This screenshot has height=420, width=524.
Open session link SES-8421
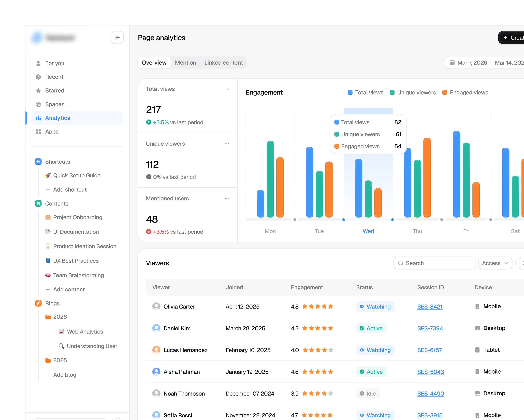coord(430,307)
